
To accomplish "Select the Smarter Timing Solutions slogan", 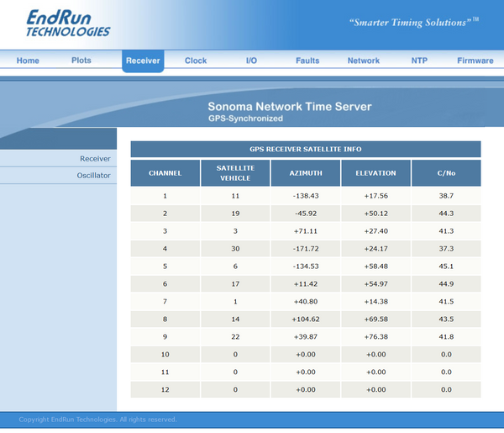I will [414, 22].
